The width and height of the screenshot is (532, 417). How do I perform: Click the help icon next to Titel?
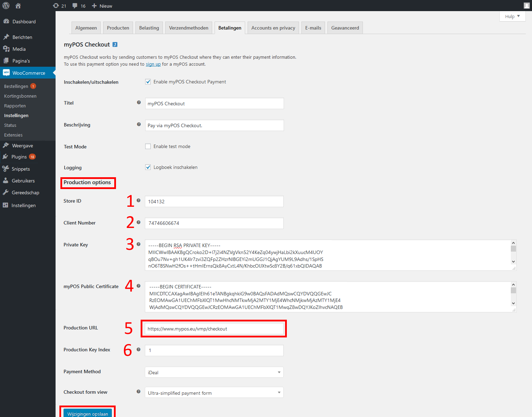tap(139, 103)
